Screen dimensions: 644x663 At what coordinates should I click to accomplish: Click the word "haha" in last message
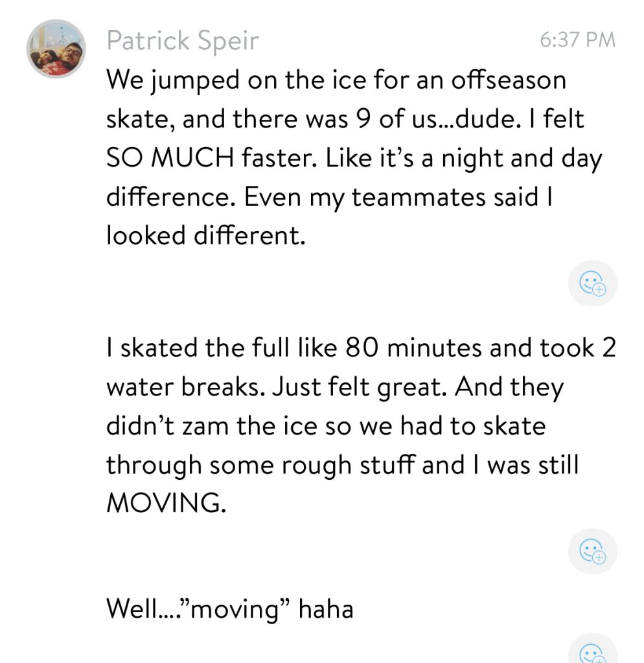326,608
